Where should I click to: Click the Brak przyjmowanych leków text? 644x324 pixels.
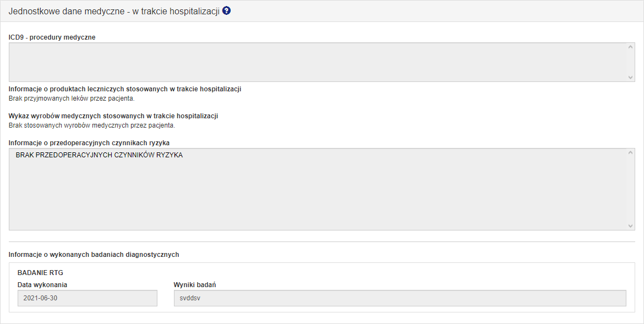pyautogui.click(x=72, y=98)
